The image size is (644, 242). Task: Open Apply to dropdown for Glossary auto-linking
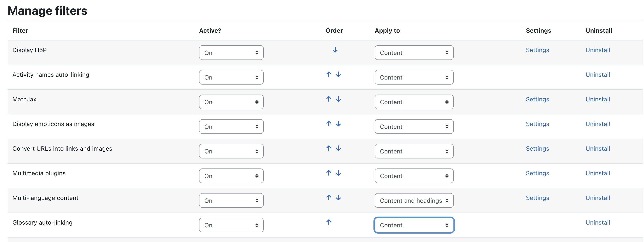tap(414, 225)
